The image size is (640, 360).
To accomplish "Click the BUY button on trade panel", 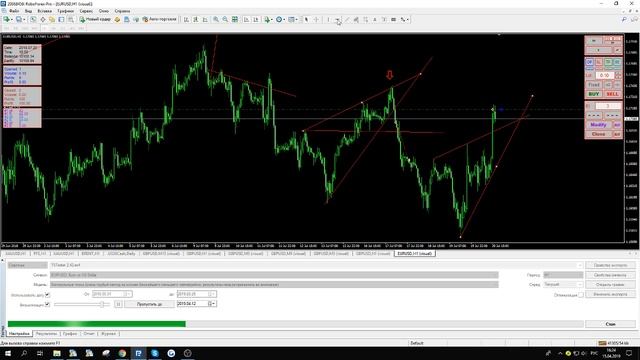I will pos(594,94).
